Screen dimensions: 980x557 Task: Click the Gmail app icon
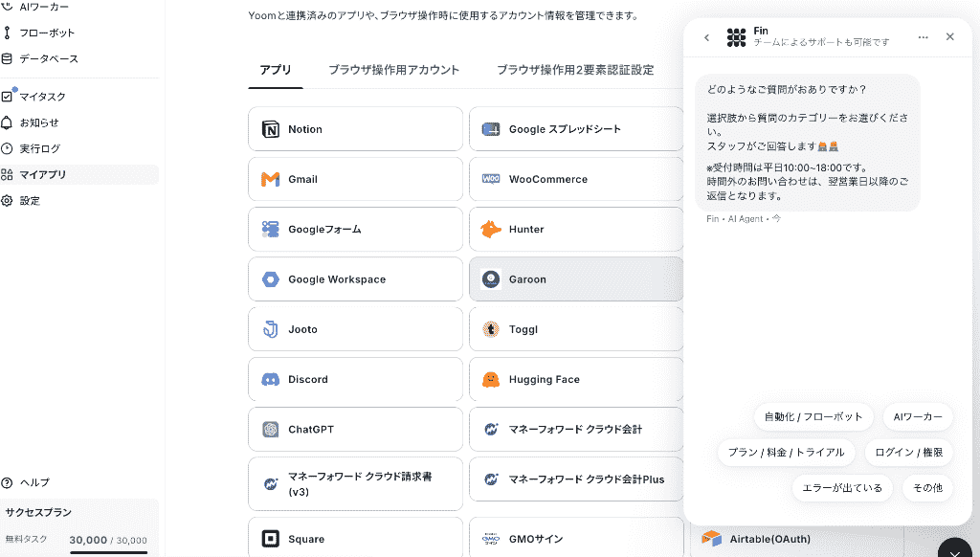(271, 179)
